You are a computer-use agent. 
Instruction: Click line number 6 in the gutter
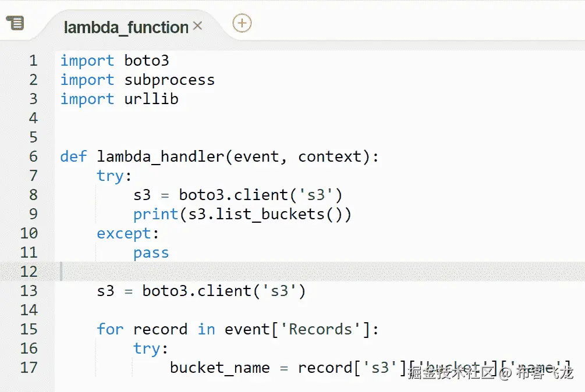[x=33, y=156]
